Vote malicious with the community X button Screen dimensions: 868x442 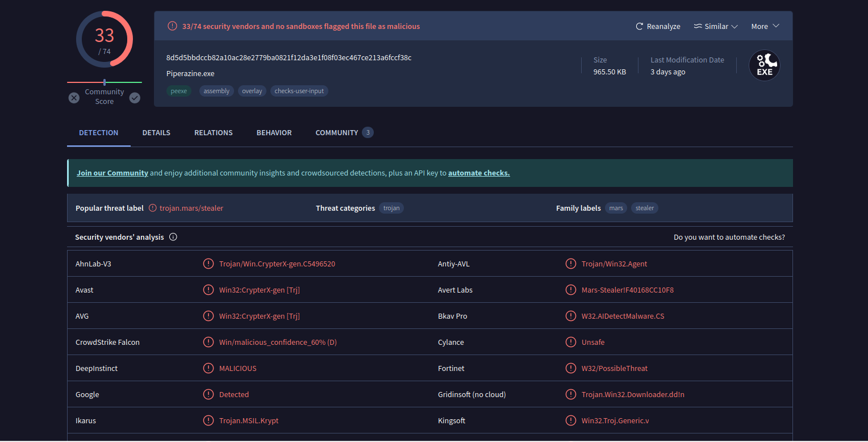(74, 98)
